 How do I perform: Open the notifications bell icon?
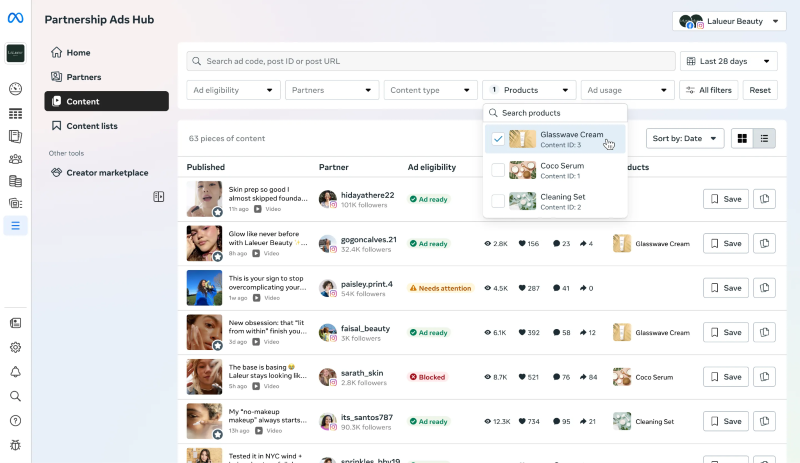pyautogui.click(x=15, y=372)
